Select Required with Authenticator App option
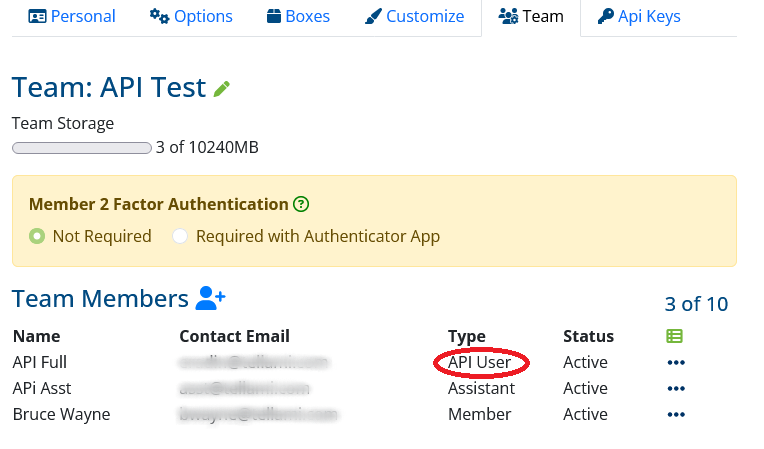Image resolution: width=764 pixels, height=449 pixels. (x=180, y=237)
